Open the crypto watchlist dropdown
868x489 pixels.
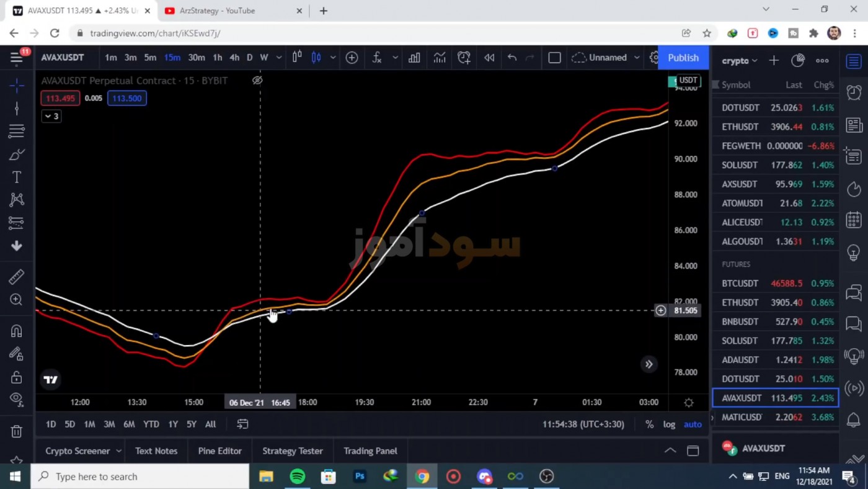740,61
